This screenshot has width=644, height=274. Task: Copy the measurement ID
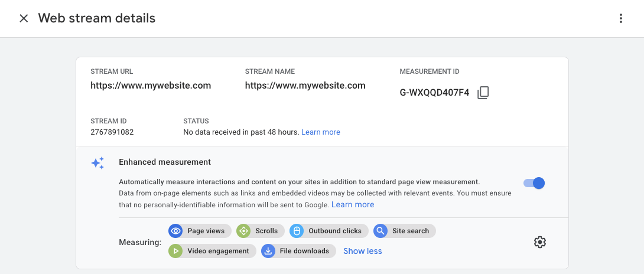click(x=483, y=93)
